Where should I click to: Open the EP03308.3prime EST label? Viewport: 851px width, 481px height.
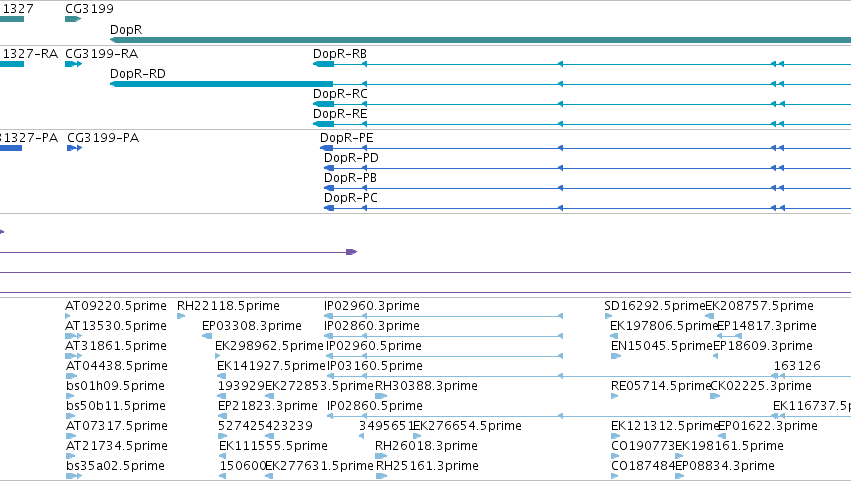click(252, 326)
